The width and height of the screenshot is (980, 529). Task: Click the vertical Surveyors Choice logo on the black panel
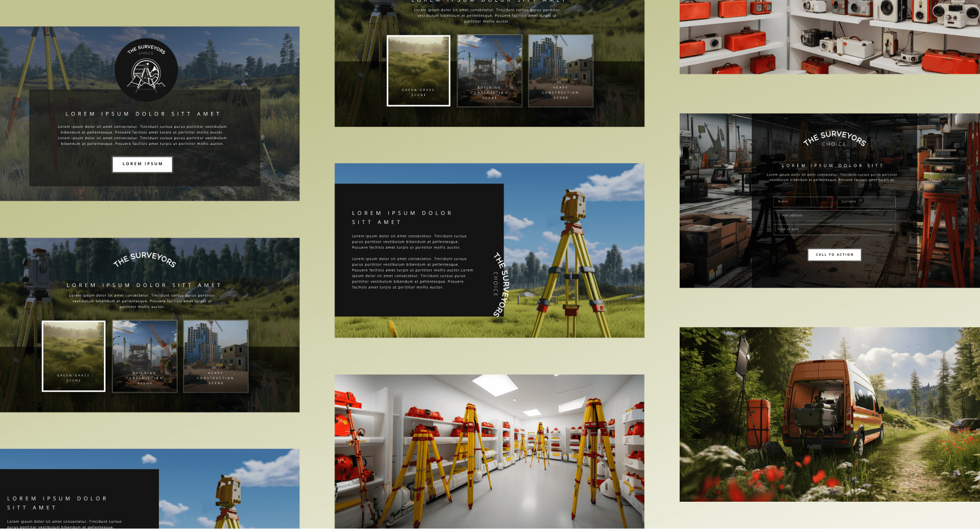499,284
